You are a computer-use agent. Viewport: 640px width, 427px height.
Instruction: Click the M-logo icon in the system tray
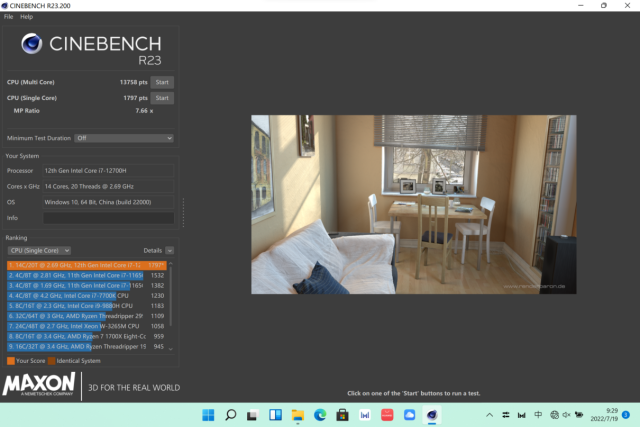(x=522, y=415)
